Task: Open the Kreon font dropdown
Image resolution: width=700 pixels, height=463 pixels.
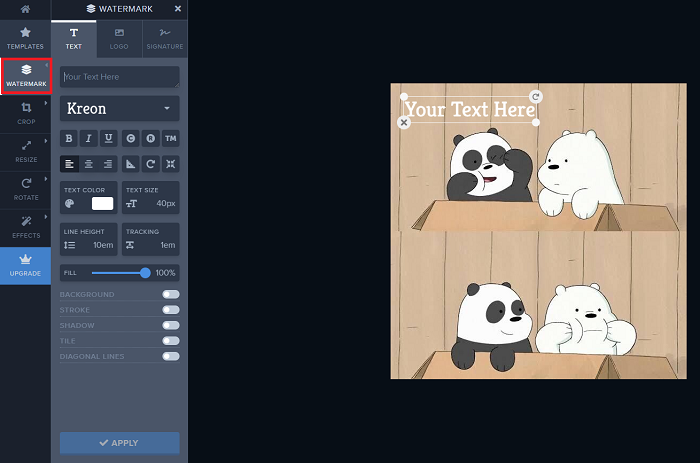Action: (120, 108)
